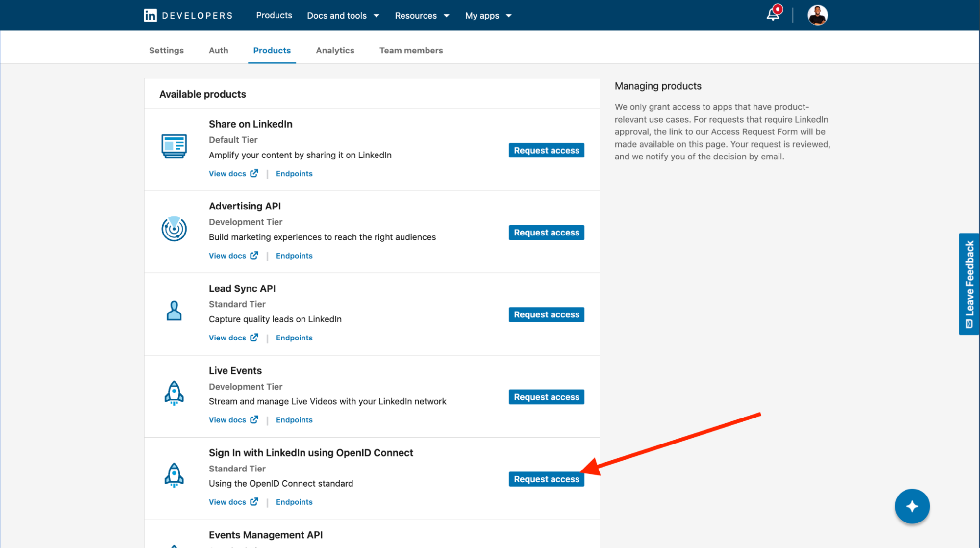Click external link icon for OpenID Connect docs
The image size is (980, 548).
(254, 502)
